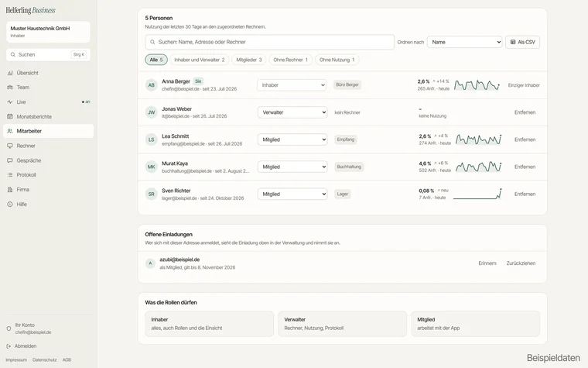Open Anna Berger's usage sparkline chart

point(477,85)
